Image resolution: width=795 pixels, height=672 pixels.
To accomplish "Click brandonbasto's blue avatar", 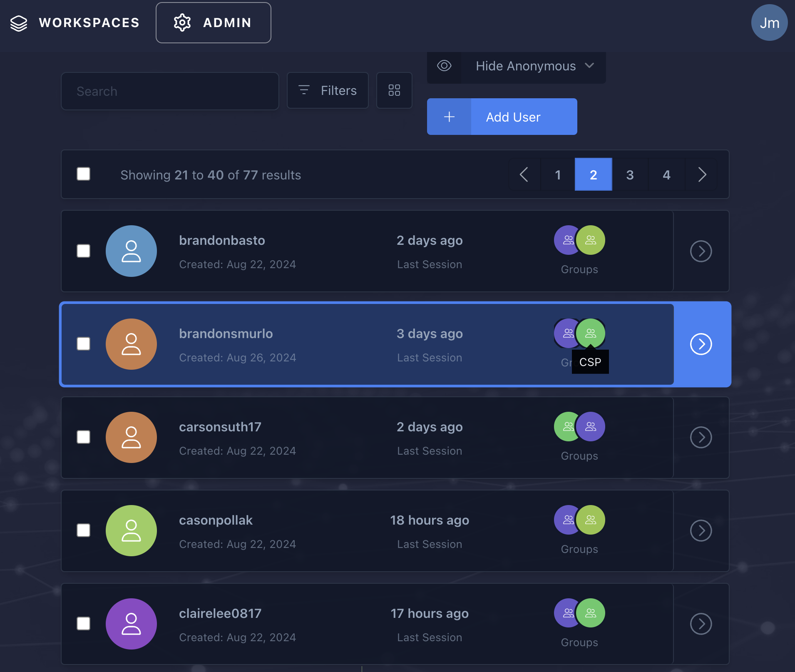I will coord(131,251).
